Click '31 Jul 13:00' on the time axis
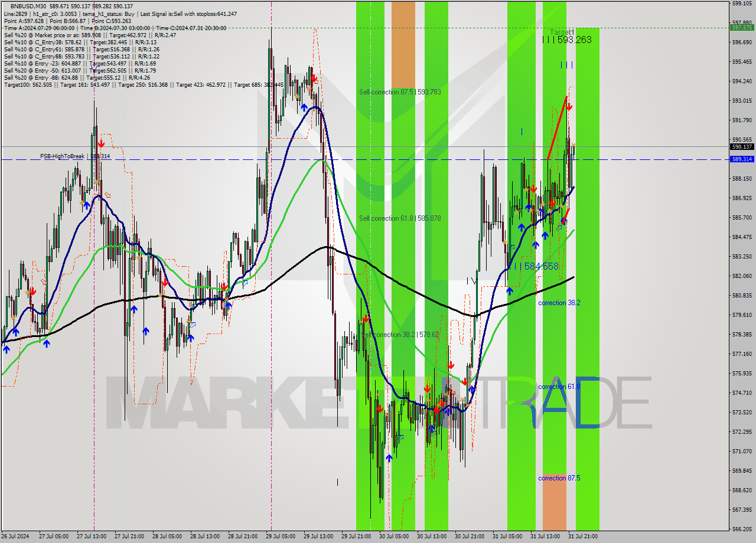 [x=545, y=537]
